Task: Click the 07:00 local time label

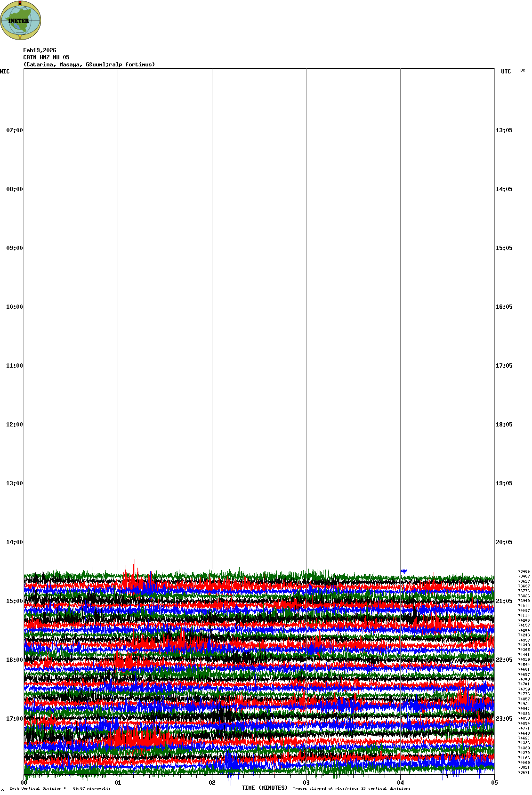Action: click(14, 130)
